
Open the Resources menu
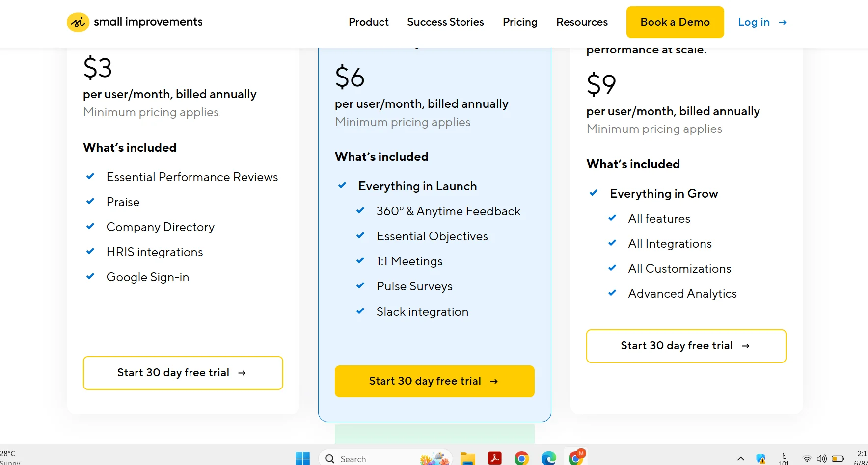point(582,22)
